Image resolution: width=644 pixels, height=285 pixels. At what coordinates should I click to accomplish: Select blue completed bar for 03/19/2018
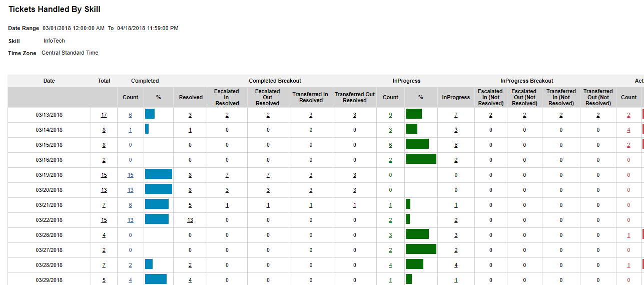pos(158,174)
